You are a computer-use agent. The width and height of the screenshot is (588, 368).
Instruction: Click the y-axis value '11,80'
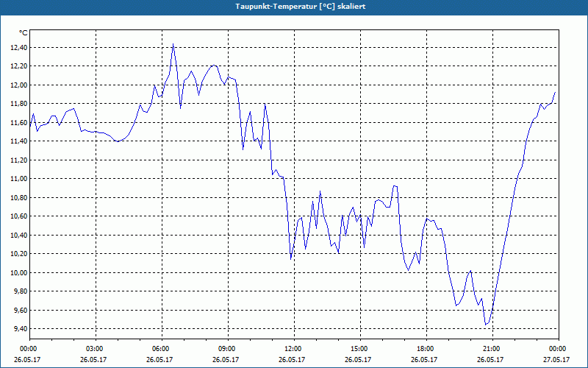20,104
